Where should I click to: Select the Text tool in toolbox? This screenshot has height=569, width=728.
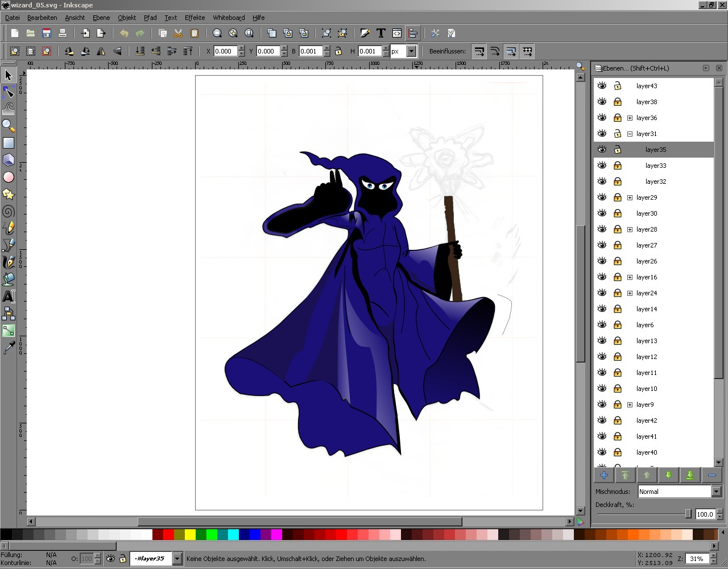pyautogui.click(x=9, y=296)
